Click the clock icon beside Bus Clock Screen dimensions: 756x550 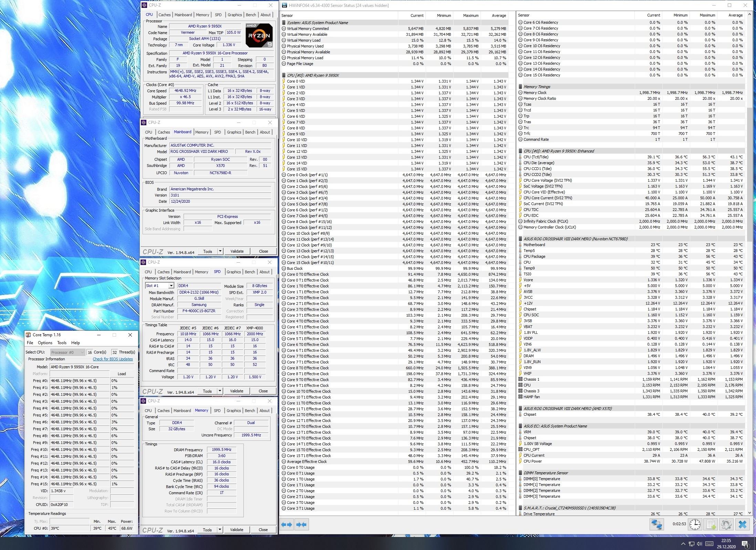(x=284, y=268)
